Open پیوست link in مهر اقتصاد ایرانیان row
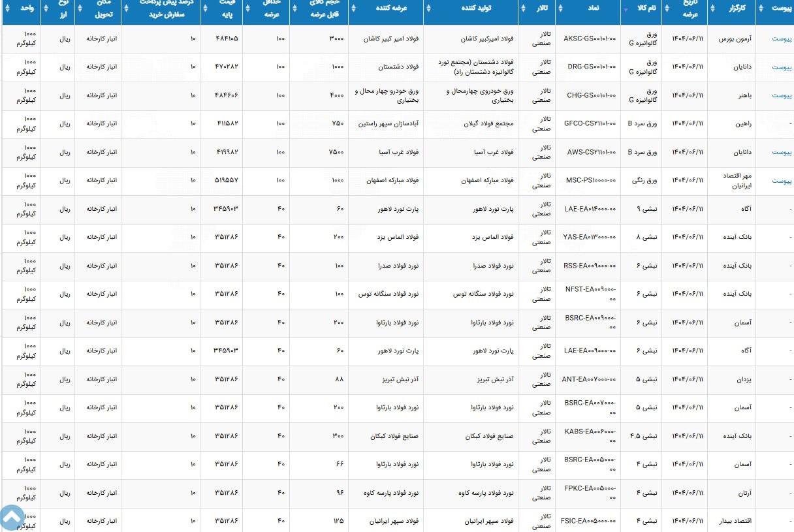 [782, 181]
